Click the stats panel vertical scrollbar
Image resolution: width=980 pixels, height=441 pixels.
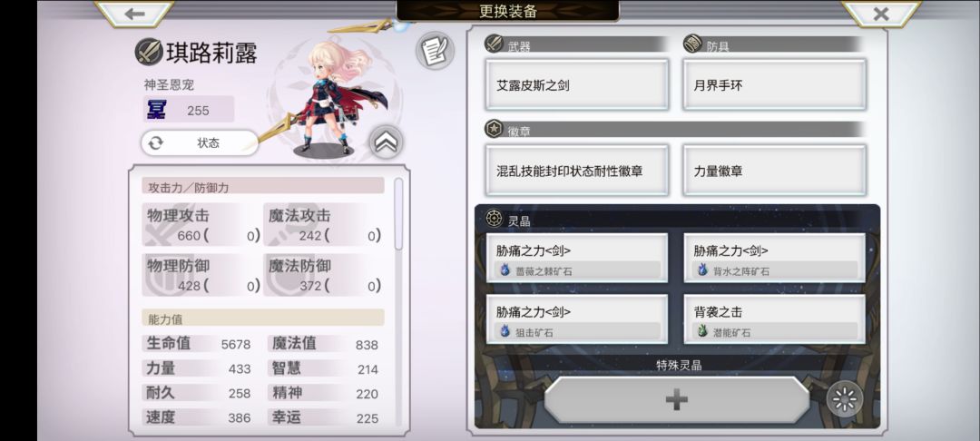[398, 215]
